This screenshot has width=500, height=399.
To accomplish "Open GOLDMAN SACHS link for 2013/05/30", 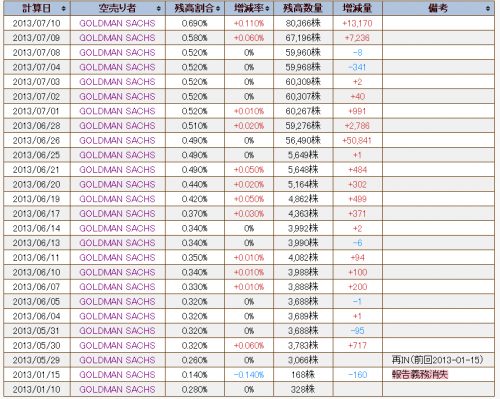I will tap(117, 346).
